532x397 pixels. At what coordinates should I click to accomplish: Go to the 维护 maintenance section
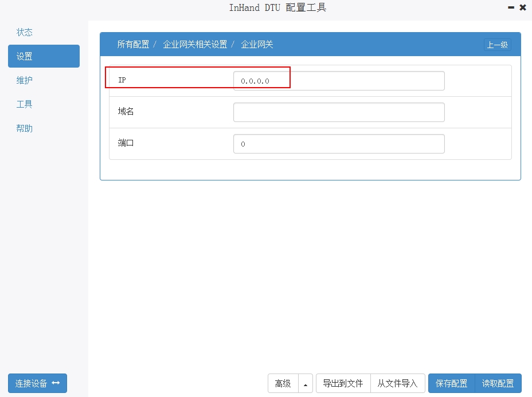tap(25, 80)
